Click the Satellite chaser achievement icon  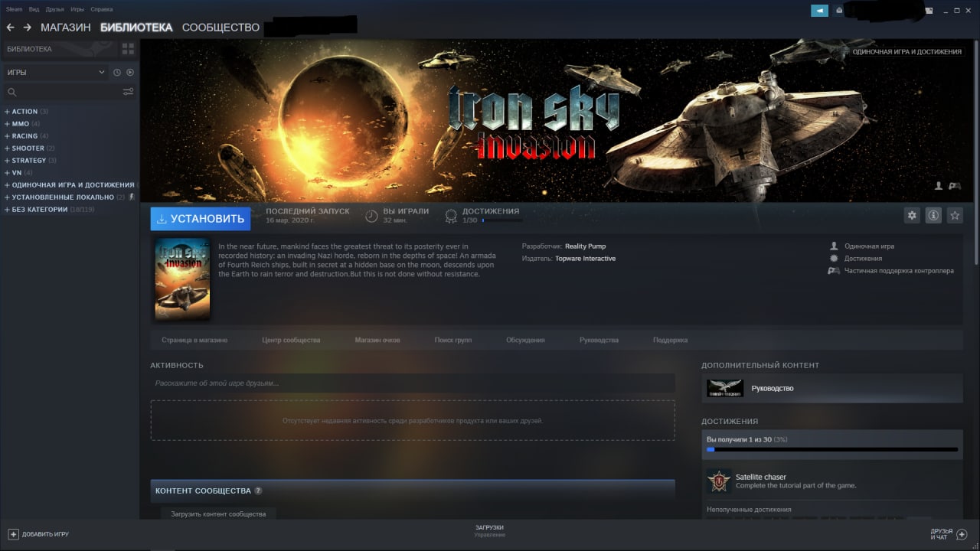tap(718, 481)
